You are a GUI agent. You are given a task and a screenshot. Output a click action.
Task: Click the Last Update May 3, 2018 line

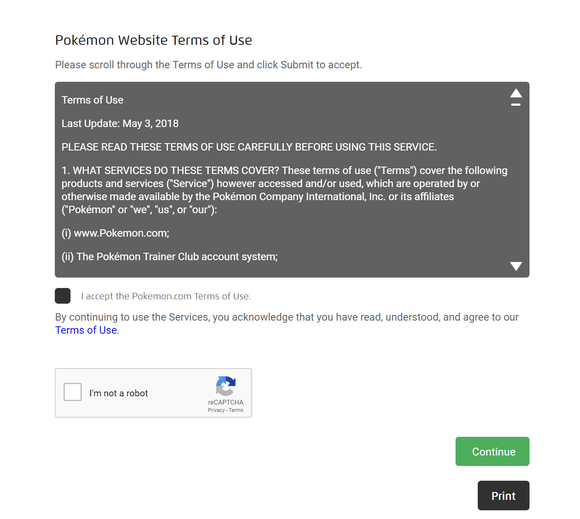click(x=120, y=124)
